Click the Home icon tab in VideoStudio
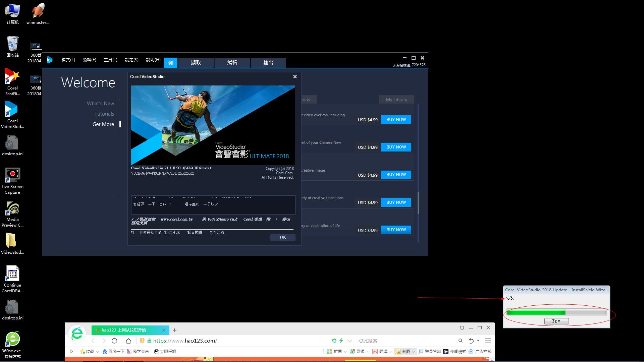Viewport: 644px width, 362px height. point(171,63)
